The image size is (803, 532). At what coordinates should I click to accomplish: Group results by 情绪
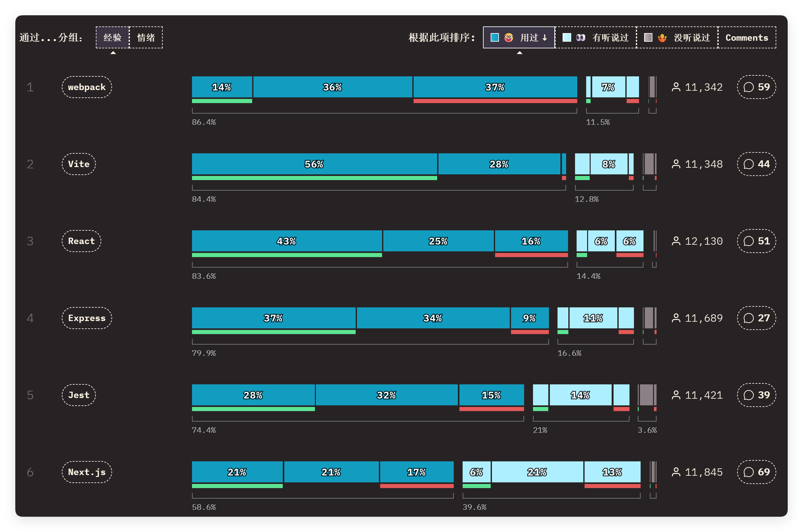(x=146, y=37)
